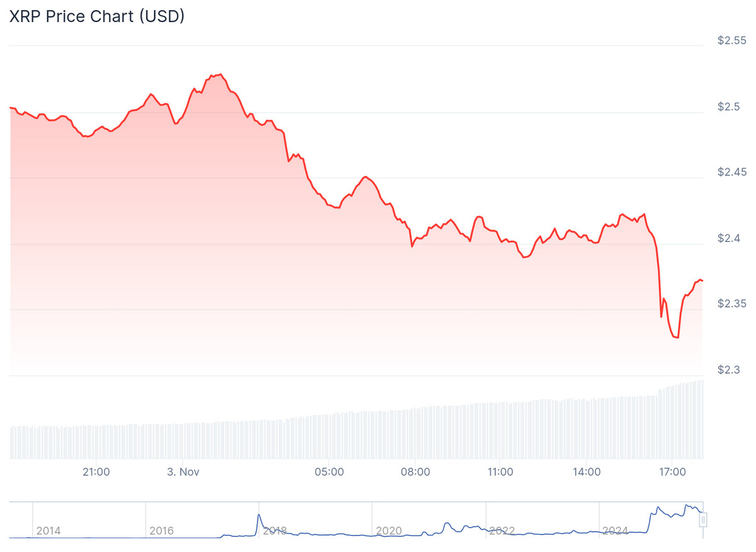Select the 08:00 time axis label
The height and width of the screenshot is (552, 756).
click(415, 471)
